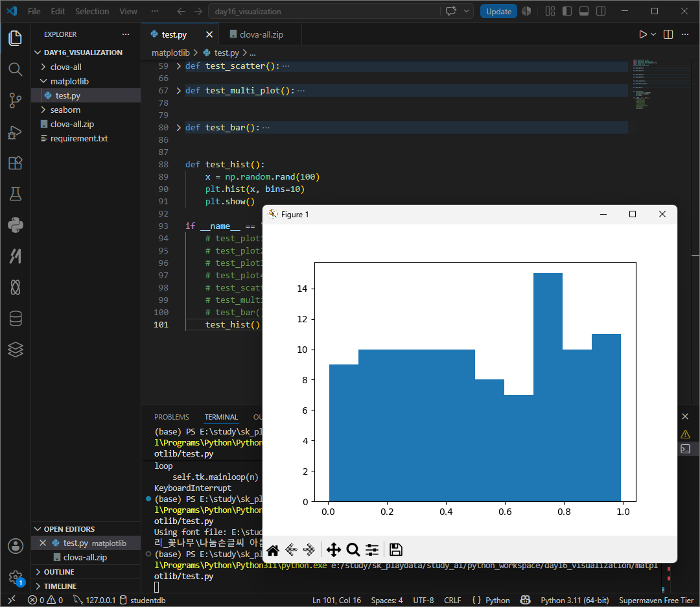The height and width of the screenshot is (607, 700).
Task: Open the Testing flask view
Action: pyautogui.click(x=15, y=194)
